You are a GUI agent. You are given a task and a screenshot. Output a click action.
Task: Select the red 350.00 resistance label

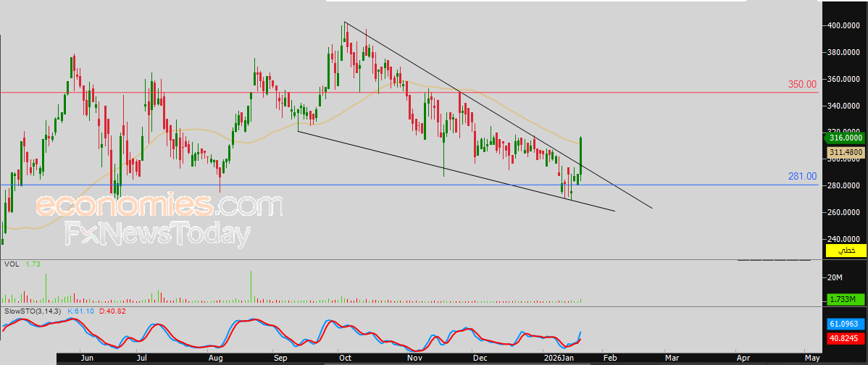[x=802, y=85]
